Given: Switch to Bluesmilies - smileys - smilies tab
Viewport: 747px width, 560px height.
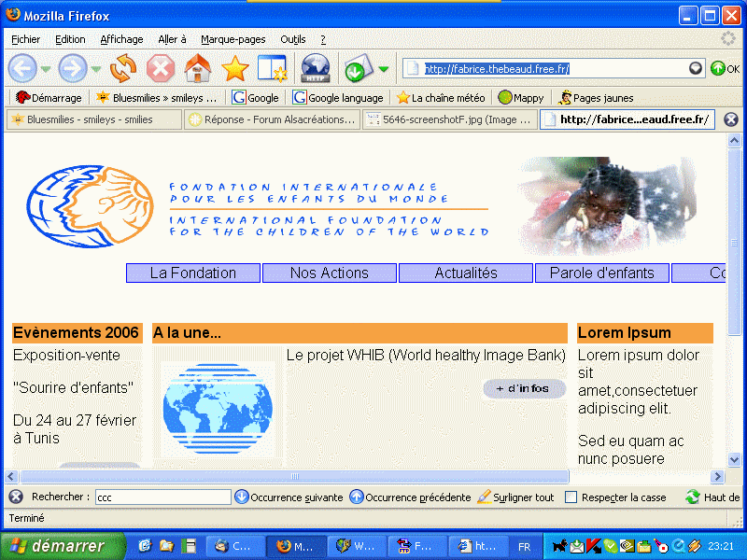Looking at the screenshot, I should click(94, 119).
